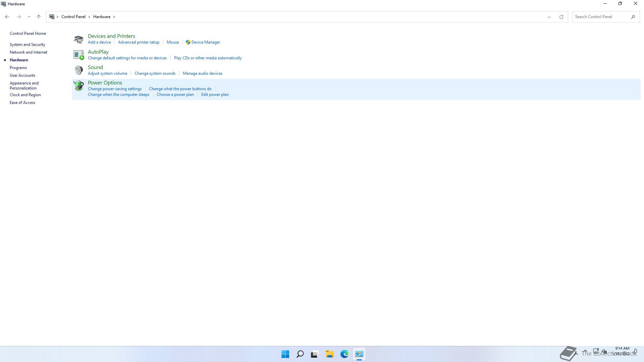Open the address bar history dropdown
644x362 pixels.
tap(549, 17)
